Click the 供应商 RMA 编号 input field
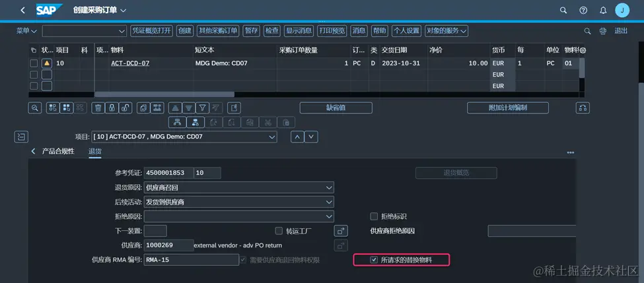The height and width of the screenshot is (283, 644). (x=192, y=260)
